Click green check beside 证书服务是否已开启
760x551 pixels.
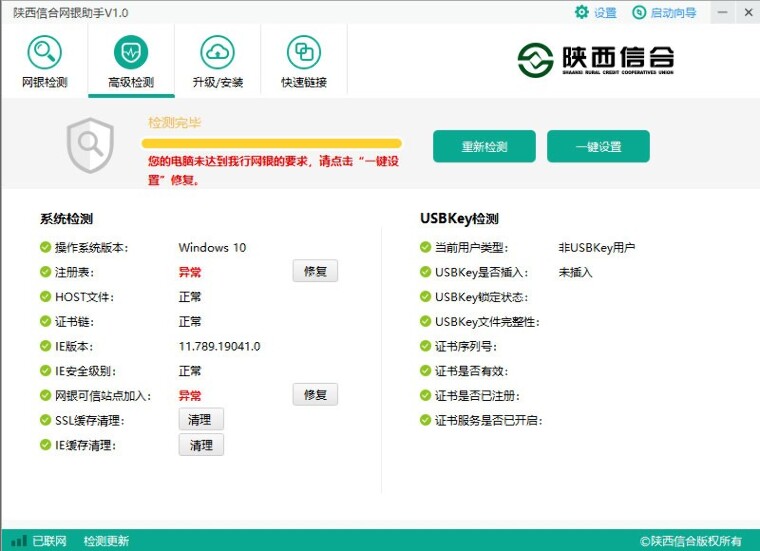tap(425, 420)
